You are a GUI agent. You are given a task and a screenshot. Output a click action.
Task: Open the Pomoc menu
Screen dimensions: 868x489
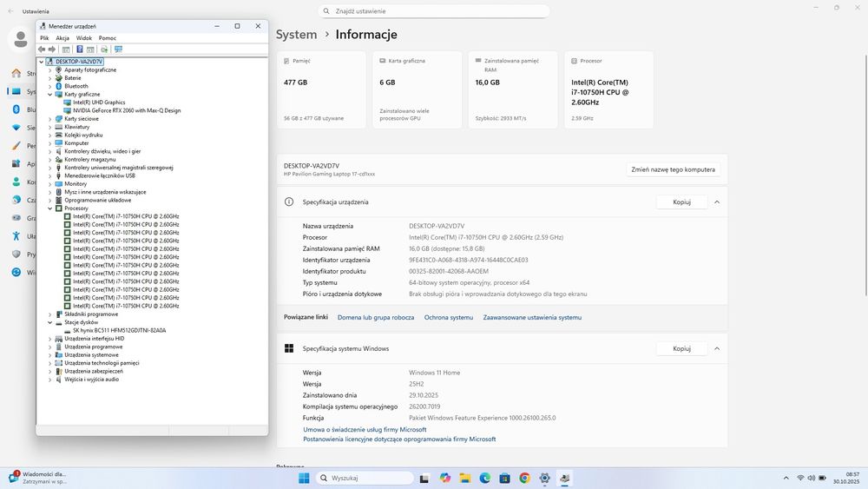click(108, 38)
